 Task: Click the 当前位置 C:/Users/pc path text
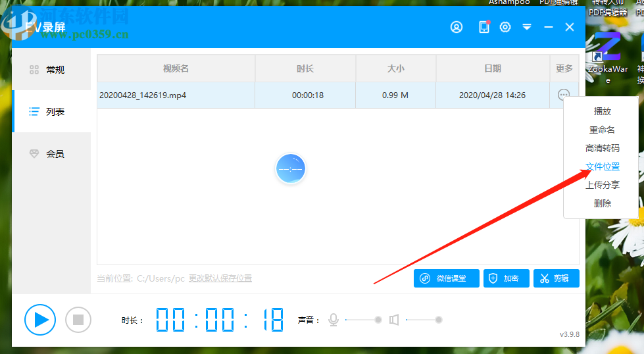141,278
